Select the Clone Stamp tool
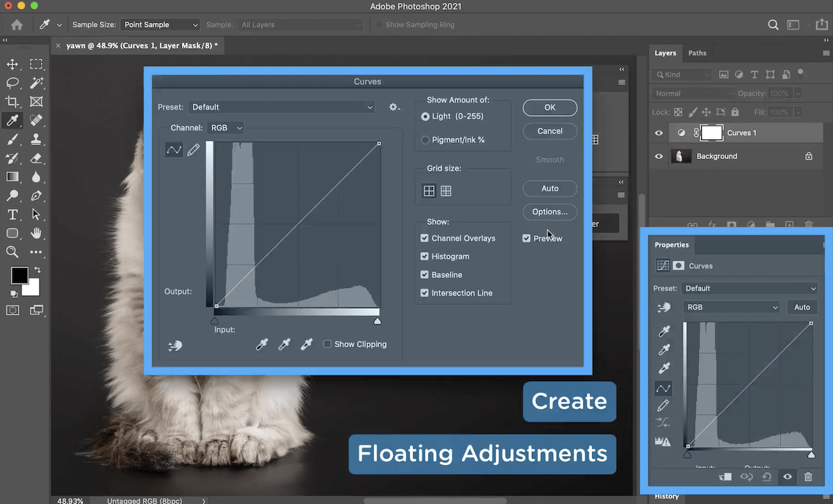 pyautogui.click(x=37, y=139)
